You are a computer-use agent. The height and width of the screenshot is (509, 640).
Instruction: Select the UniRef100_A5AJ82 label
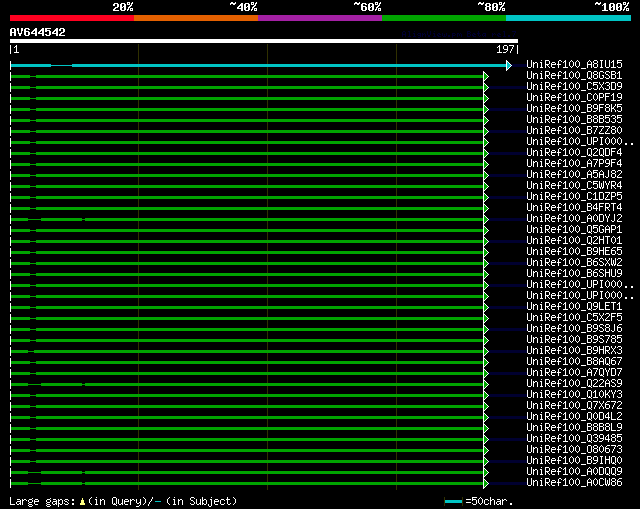point(574,174)
